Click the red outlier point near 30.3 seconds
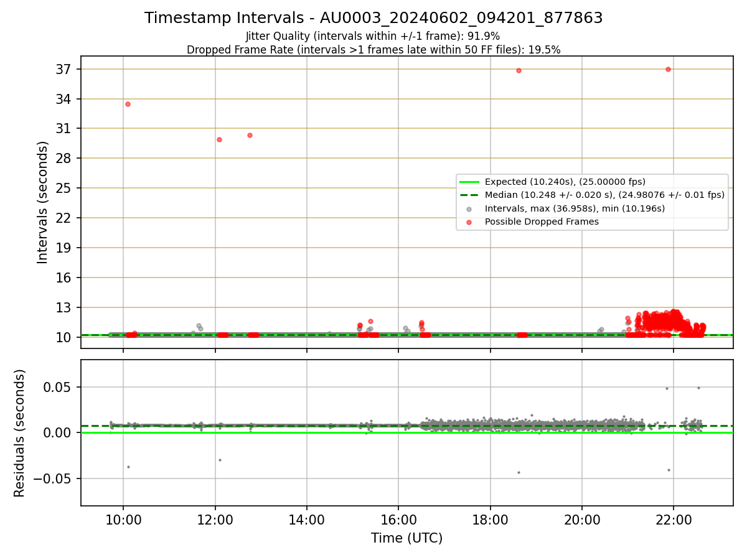Image resolution: width=747 pixels, height=560 pixels. 250,135
